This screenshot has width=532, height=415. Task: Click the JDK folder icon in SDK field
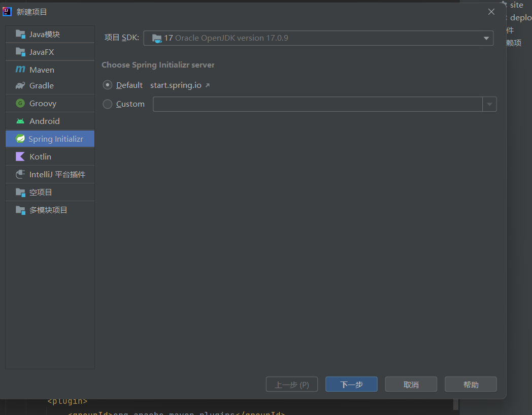pyautogui.click(x=157, y=39)
